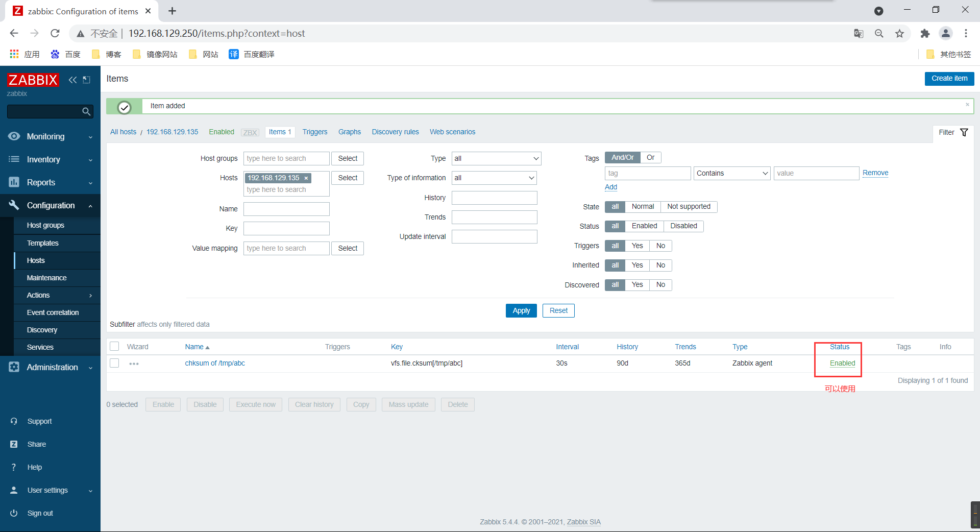Open Templates in Configuration menu

coord(57,243)
